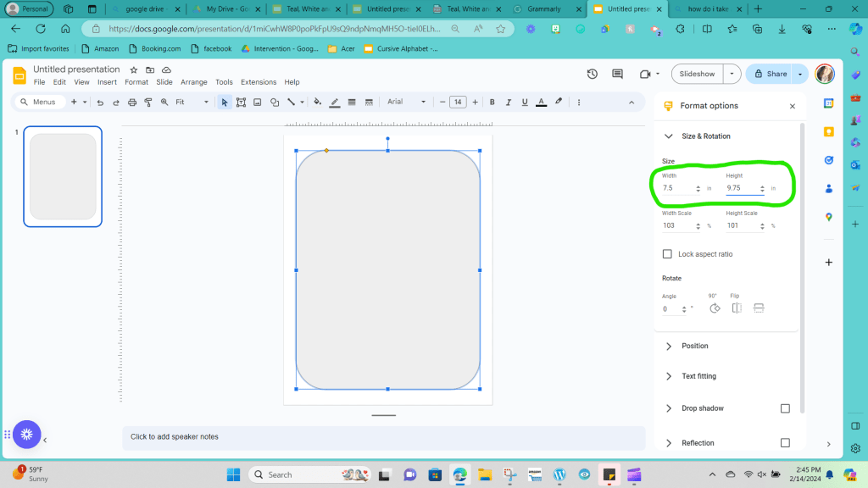Open the Insert menu
Viewport: 868px width, 488px height.
tap(107, 82)
